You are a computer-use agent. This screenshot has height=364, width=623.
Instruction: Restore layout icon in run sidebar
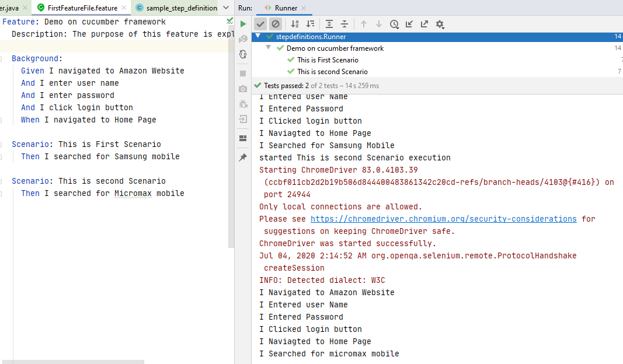pyautogui.click(x=243, y=138)
